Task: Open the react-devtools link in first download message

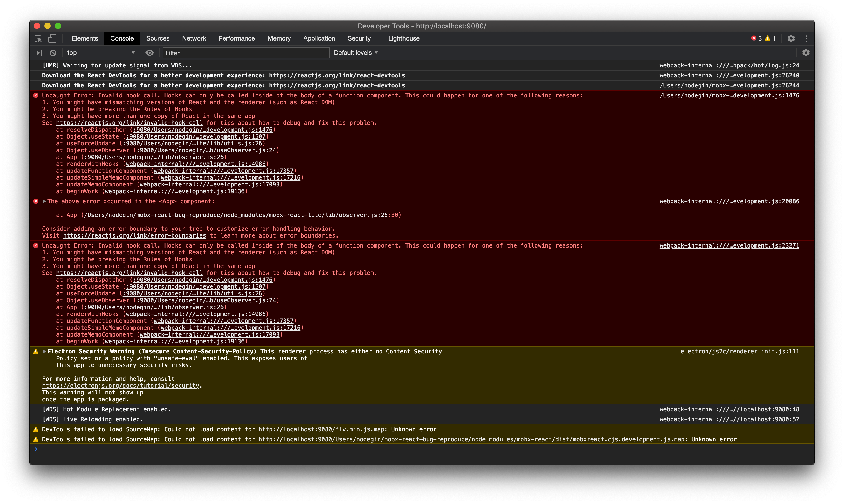Action: coord(337,75)
